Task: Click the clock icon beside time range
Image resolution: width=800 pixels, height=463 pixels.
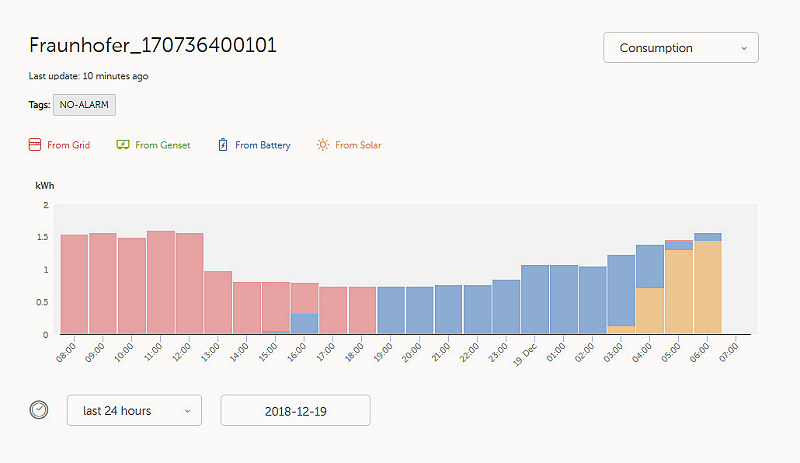Action: click(39, 410)
